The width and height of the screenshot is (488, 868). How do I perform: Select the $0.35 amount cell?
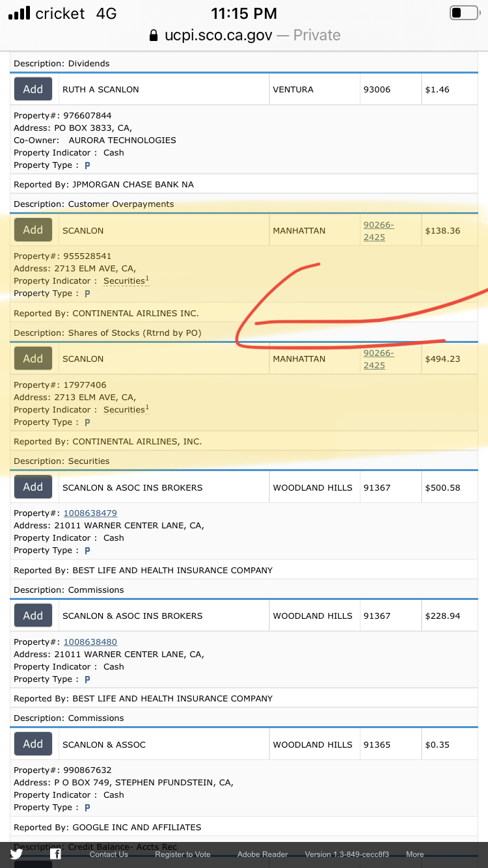(x=450, y=744)
